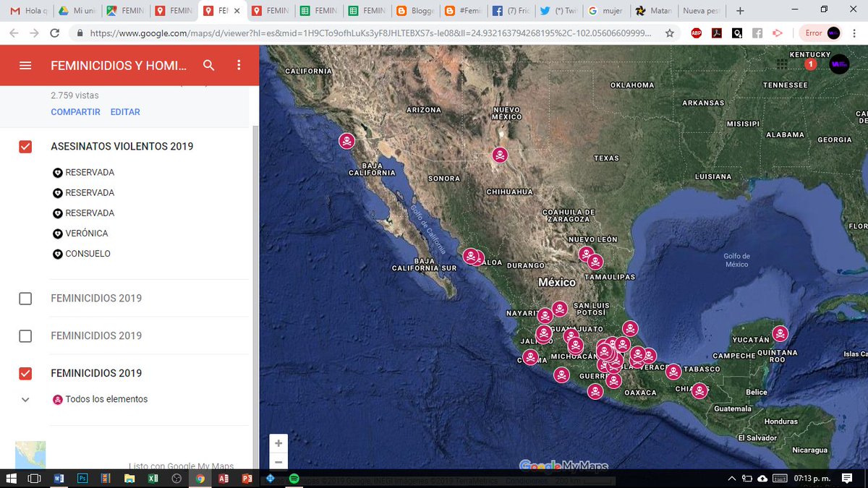Screen dimensions: 868x488
Task: Open Spotify from the taskbar
Action: [x=294, y=479]
